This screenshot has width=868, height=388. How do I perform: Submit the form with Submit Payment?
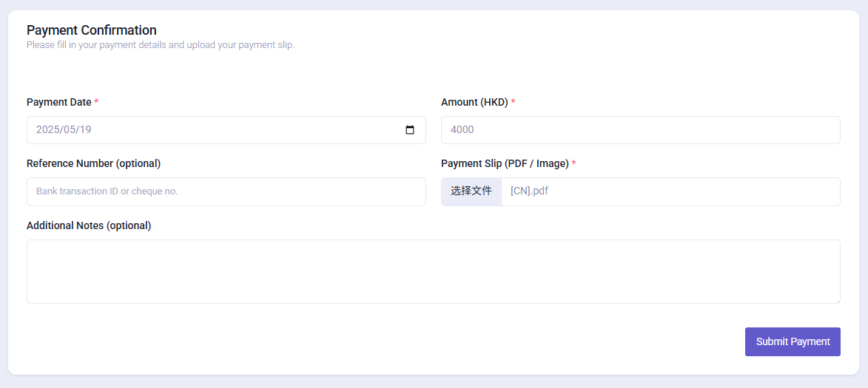(x=793, y=341)
